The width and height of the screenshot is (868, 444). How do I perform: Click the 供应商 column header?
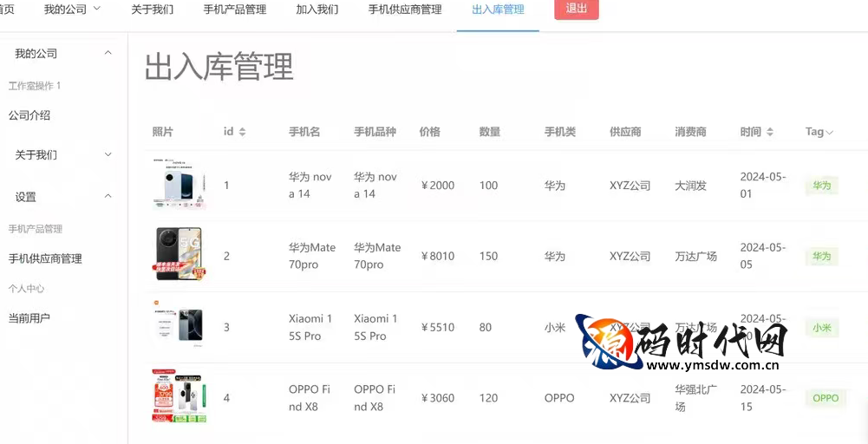click(x=625, y=132)
